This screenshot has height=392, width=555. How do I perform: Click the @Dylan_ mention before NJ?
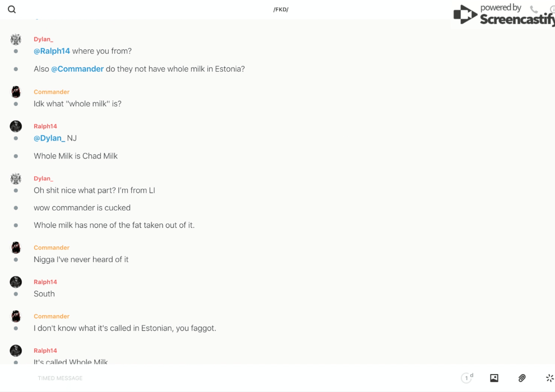tap(49, 138)
